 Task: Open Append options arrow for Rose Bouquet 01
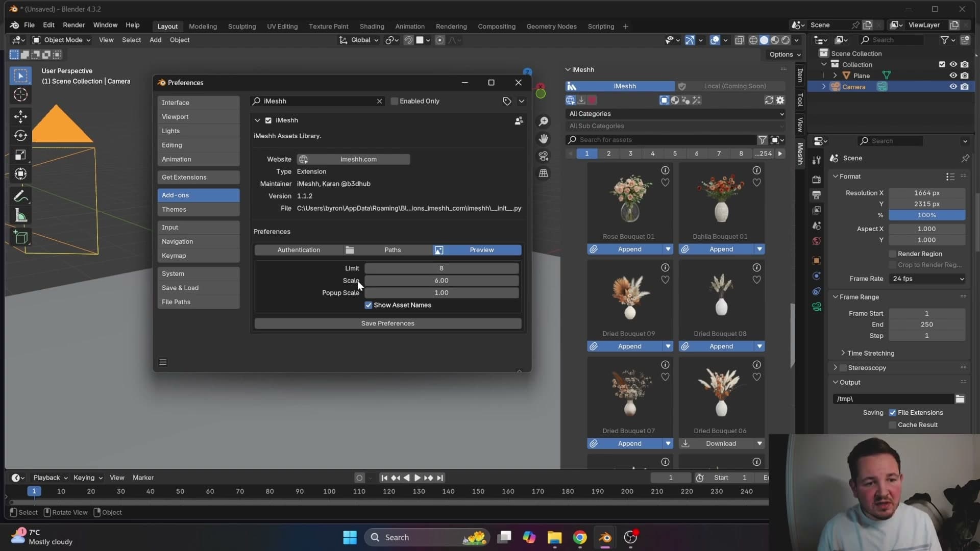click(x=668, y=249)
